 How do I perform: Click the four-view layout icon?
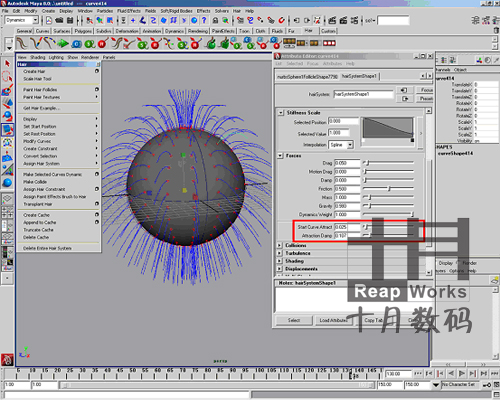point(7,212)
